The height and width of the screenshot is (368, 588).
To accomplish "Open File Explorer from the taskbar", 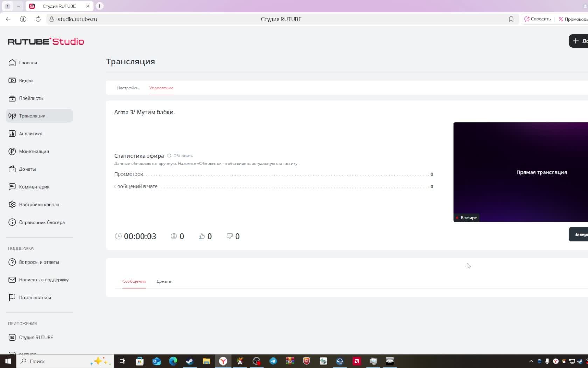I will (x=206, y=361).
